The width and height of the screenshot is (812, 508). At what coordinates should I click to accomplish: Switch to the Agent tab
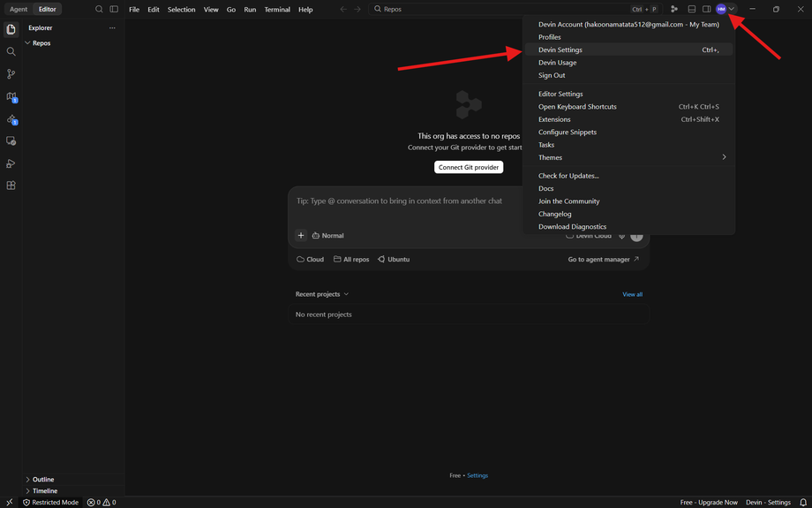[19, 10]
